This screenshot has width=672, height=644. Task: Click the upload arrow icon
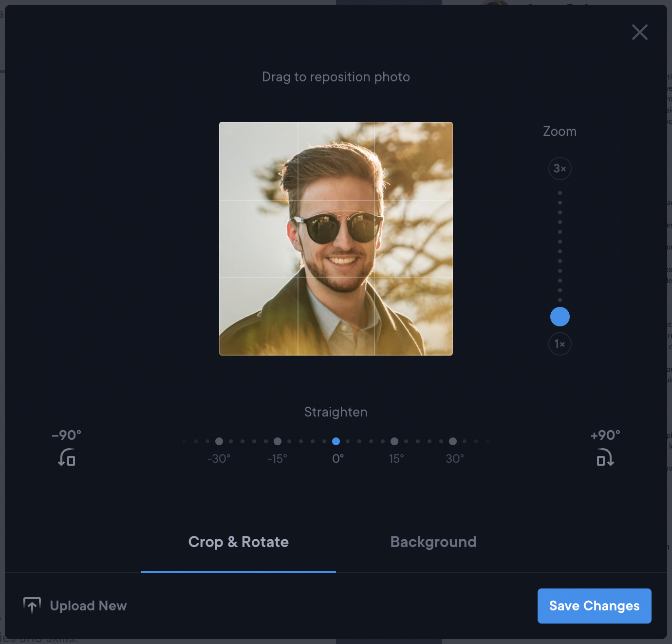32,606
